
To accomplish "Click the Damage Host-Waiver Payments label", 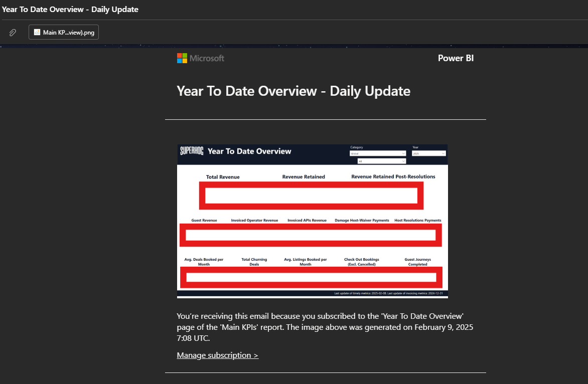I will click(362, 221).
